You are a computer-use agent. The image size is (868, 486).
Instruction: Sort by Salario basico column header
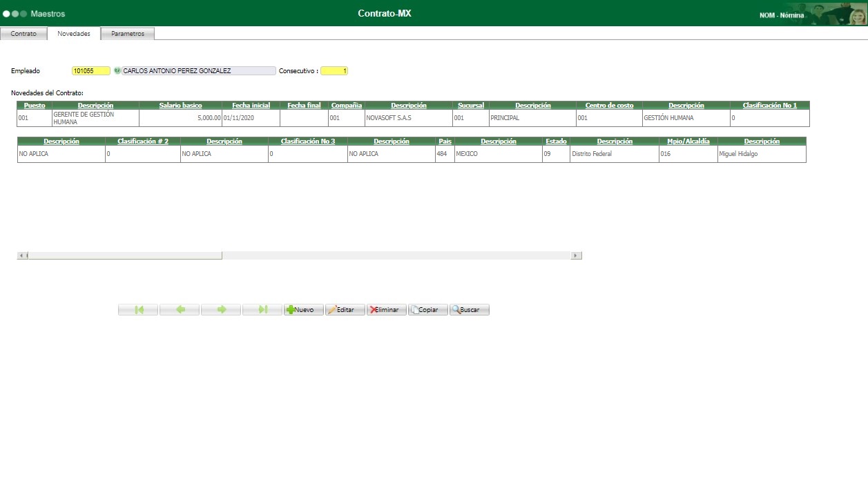tap(180, 106)
